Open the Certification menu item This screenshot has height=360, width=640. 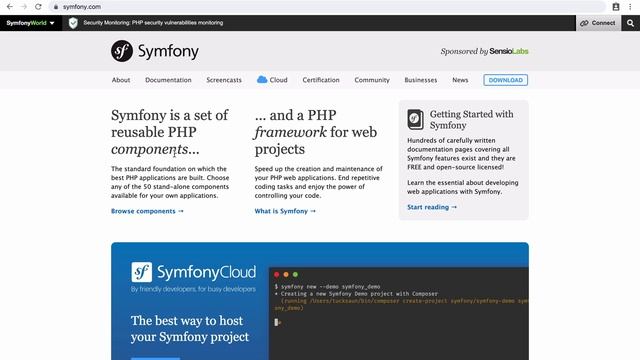[321, 80]
